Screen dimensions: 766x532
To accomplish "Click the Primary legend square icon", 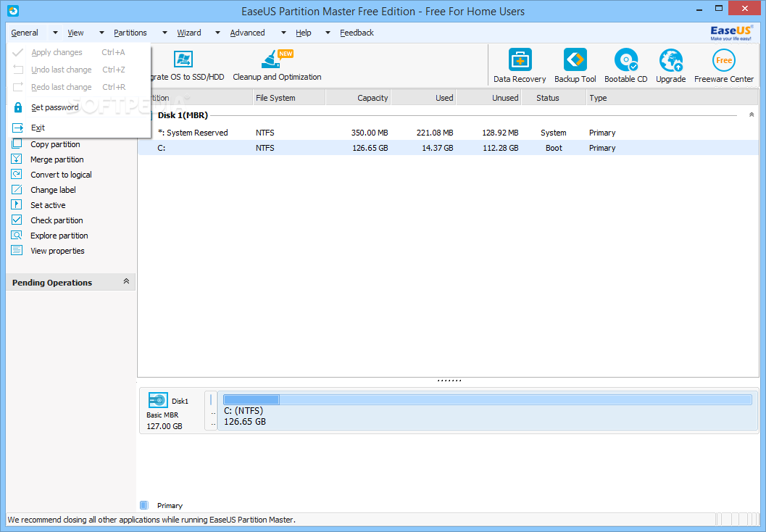I will 143,505.
